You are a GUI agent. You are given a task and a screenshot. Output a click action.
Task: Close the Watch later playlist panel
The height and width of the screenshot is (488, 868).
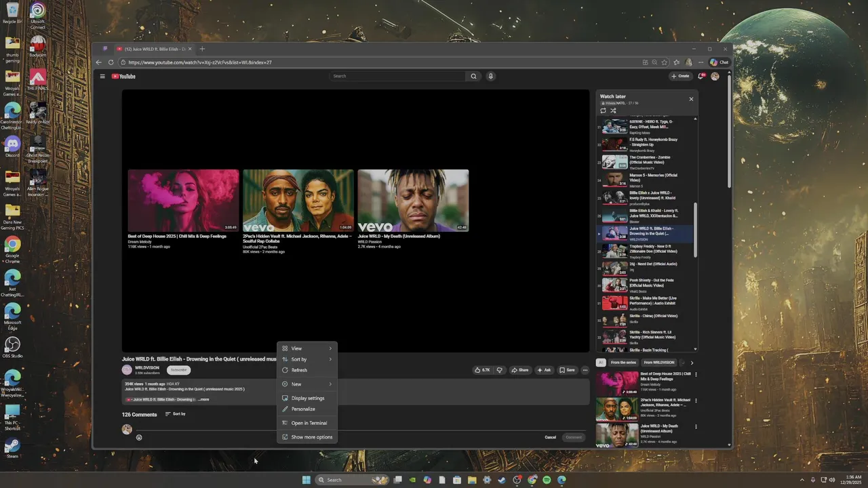[691, 99]
